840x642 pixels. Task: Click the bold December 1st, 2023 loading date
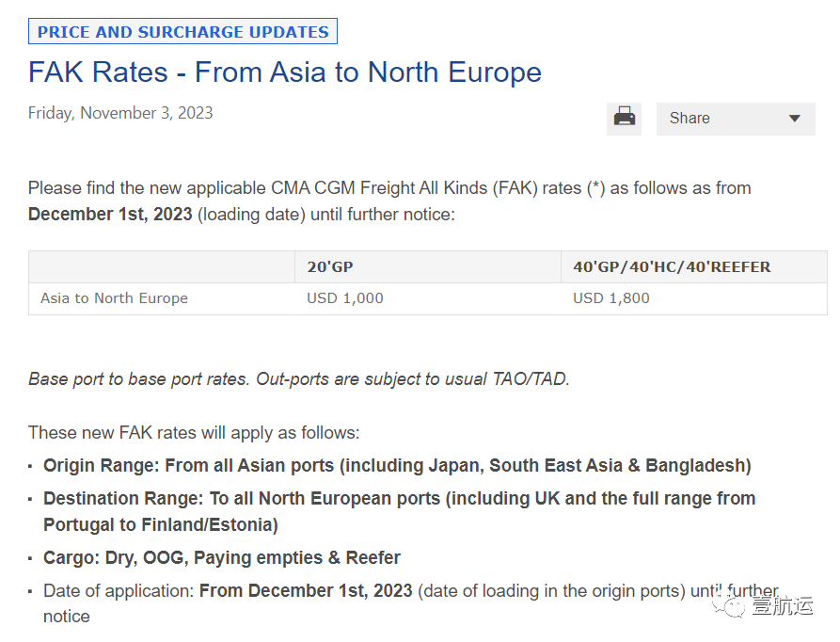click(110, 215)
